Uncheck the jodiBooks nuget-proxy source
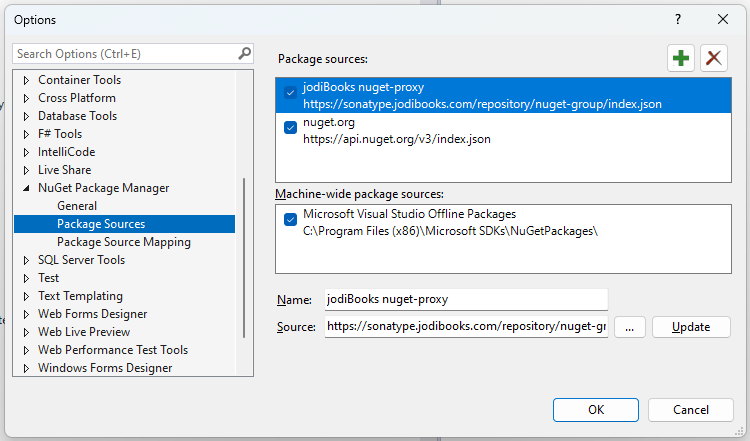 point(290,92)
